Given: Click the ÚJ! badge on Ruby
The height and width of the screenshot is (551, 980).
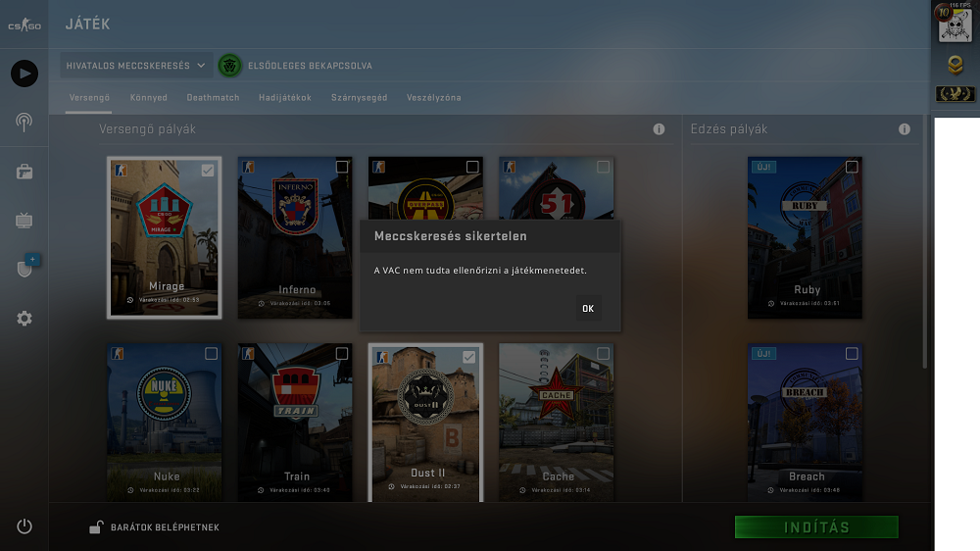Looking at the screenshot, I should tap(763, 167).
